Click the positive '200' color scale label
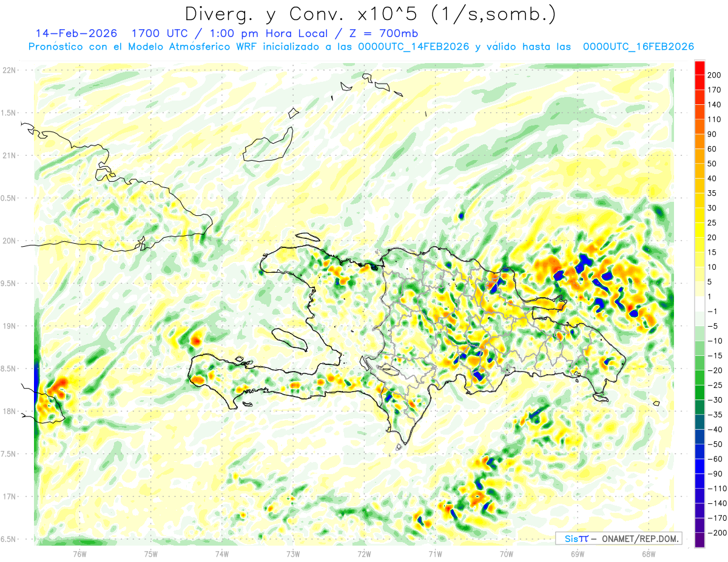 tap(715, 75)
